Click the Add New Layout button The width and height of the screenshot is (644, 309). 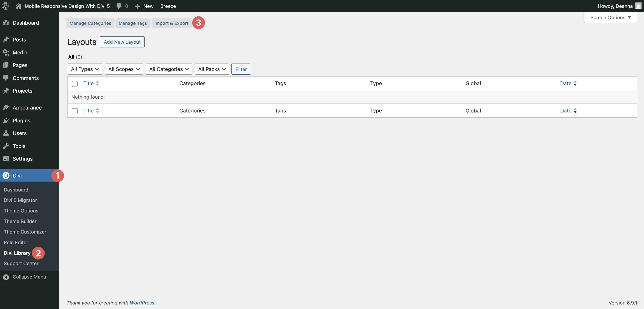tap(122, 42)
